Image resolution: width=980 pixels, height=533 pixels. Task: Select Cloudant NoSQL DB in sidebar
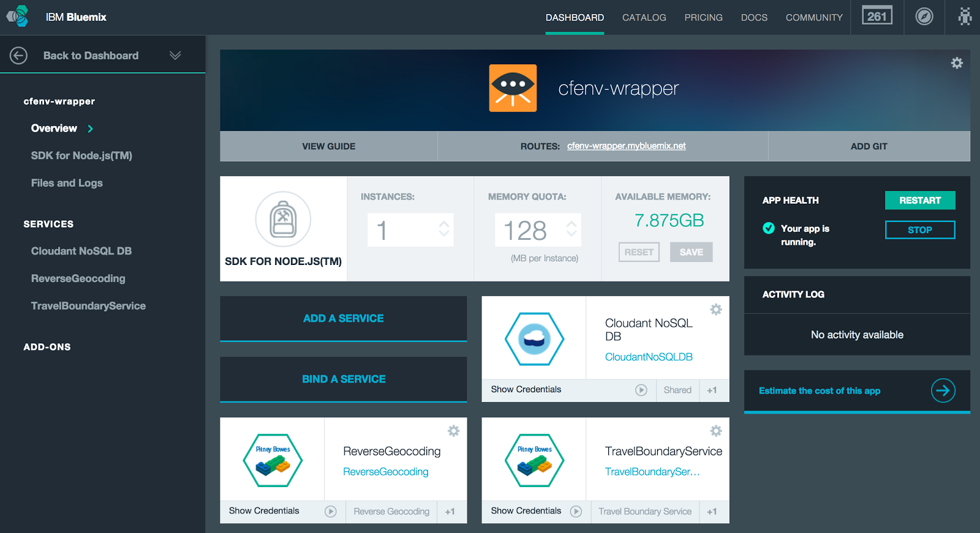pos(81,251)
